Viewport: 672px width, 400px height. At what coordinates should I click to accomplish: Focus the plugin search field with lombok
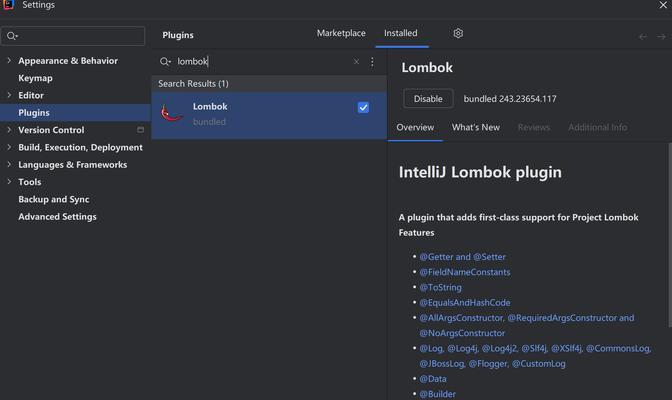tap(261, 62)
